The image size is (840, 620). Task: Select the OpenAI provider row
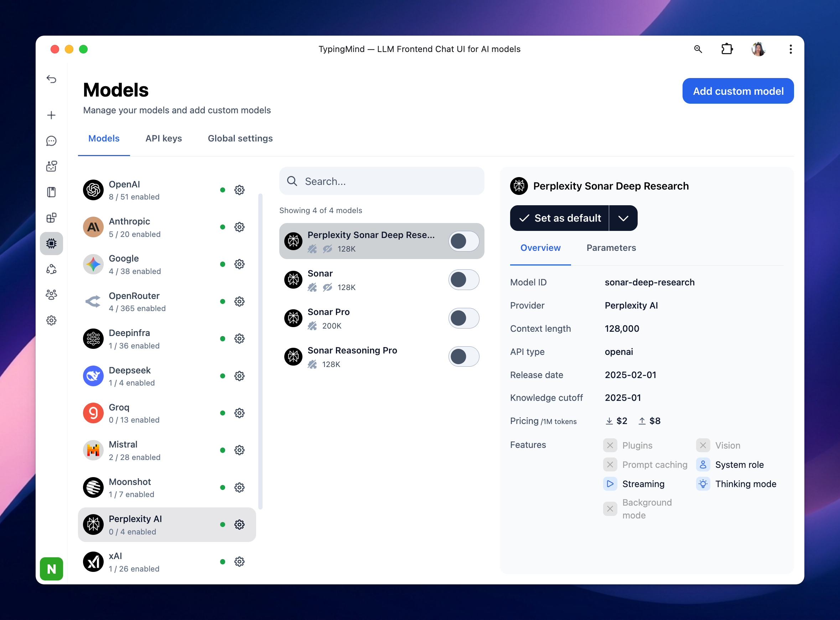167,190
